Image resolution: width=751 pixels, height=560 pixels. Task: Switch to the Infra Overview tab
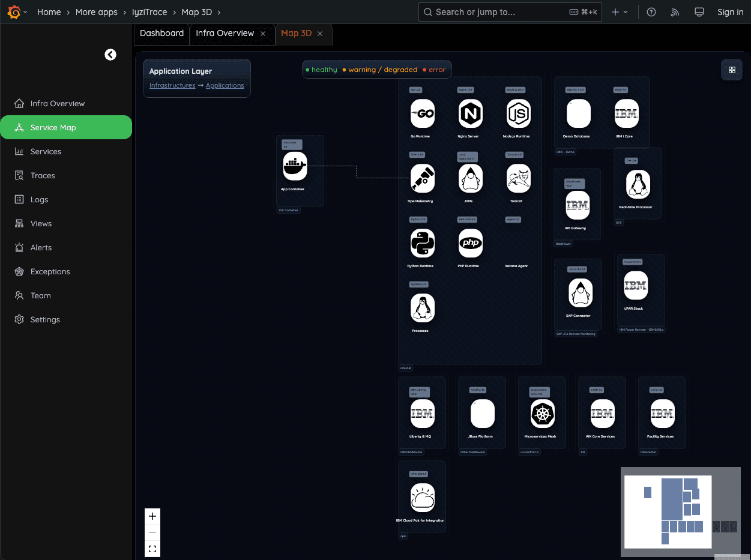point(225,34)
